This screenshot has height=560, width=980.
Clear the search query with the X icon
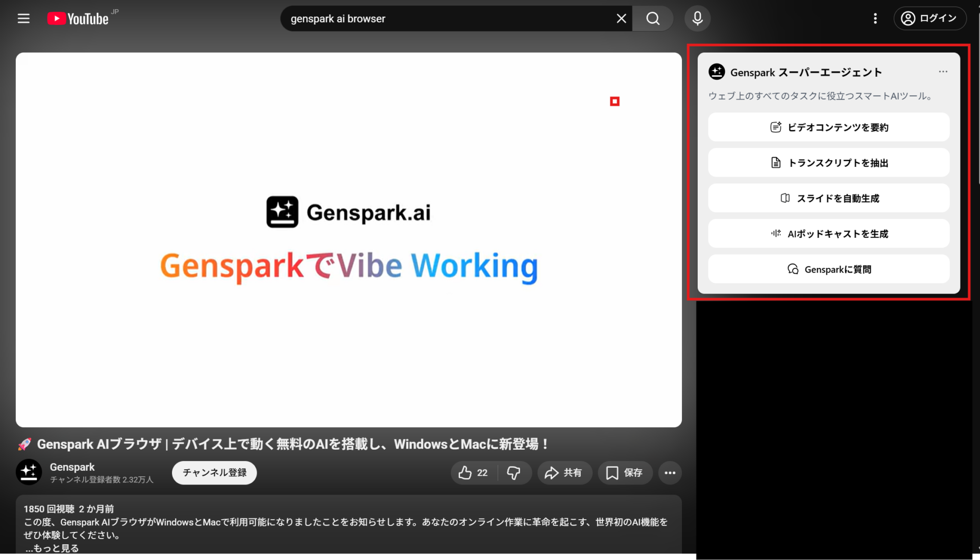621,18
